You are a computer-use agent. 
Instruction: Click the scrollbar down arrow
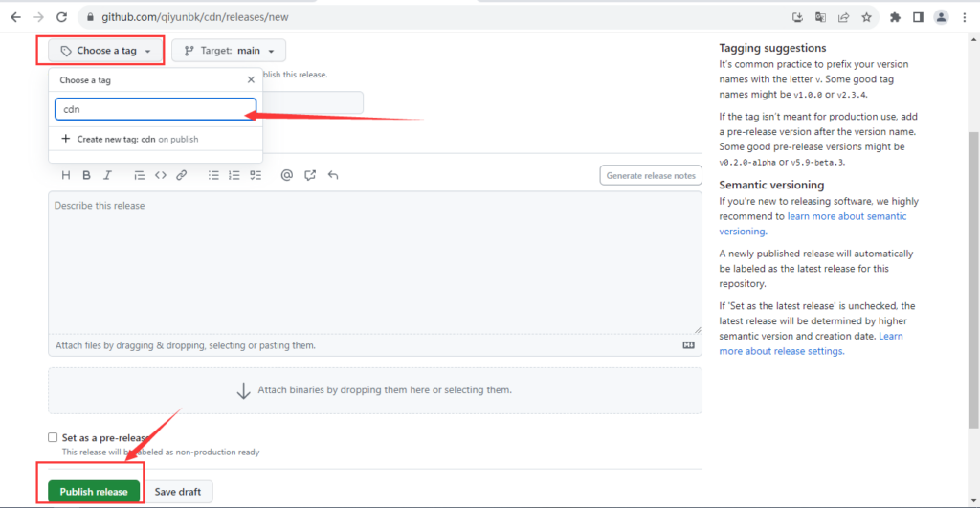pos(973,501)
